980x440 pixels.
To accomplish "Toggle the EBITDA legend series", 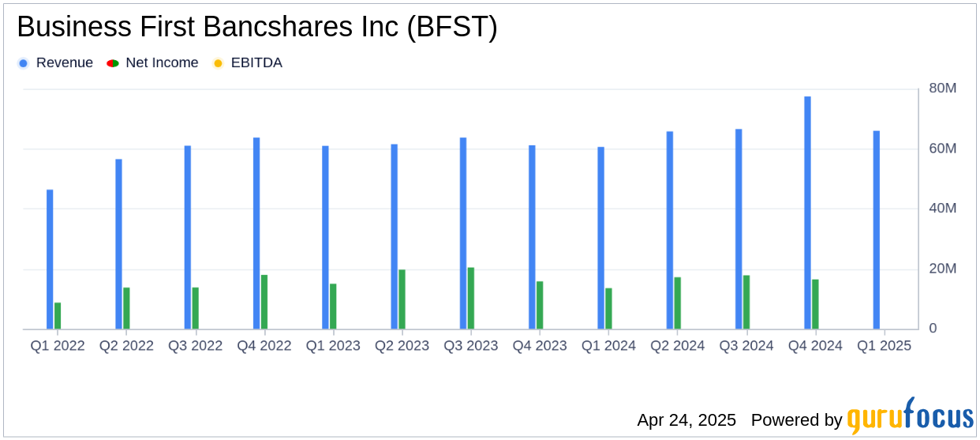I will click(256, 63).
